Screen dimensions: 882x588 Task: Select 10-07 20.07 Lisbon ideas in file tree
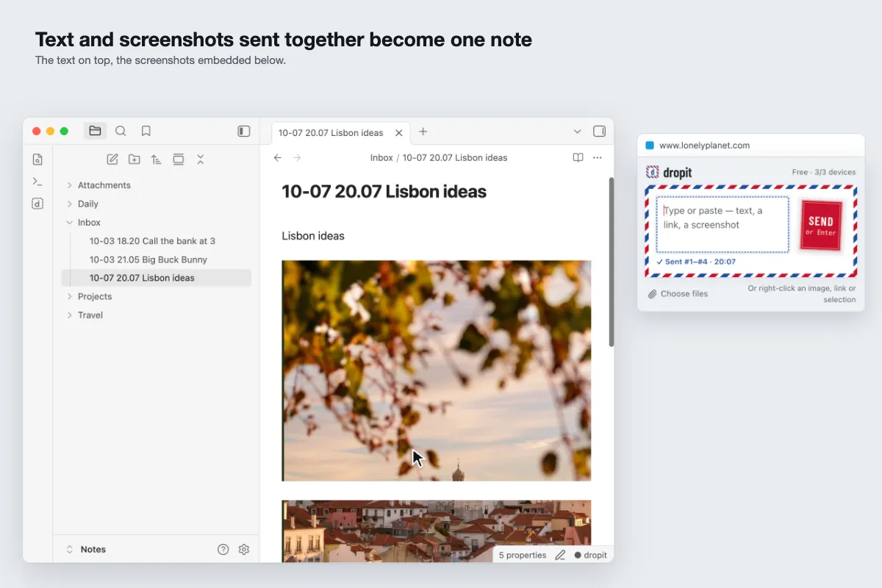pyautogui.click(x=157, y=278)
